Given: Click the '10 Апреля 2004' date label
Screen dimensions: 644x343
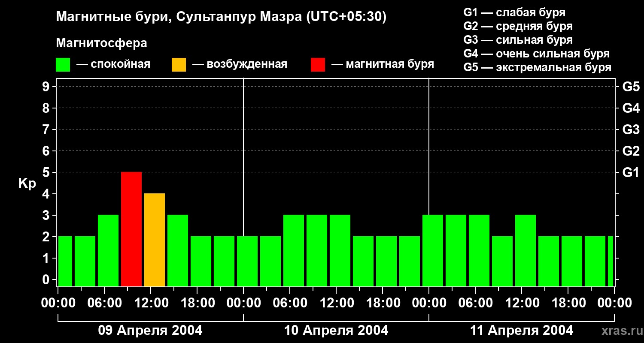Looking at the screenshot, I should point(336,330).
